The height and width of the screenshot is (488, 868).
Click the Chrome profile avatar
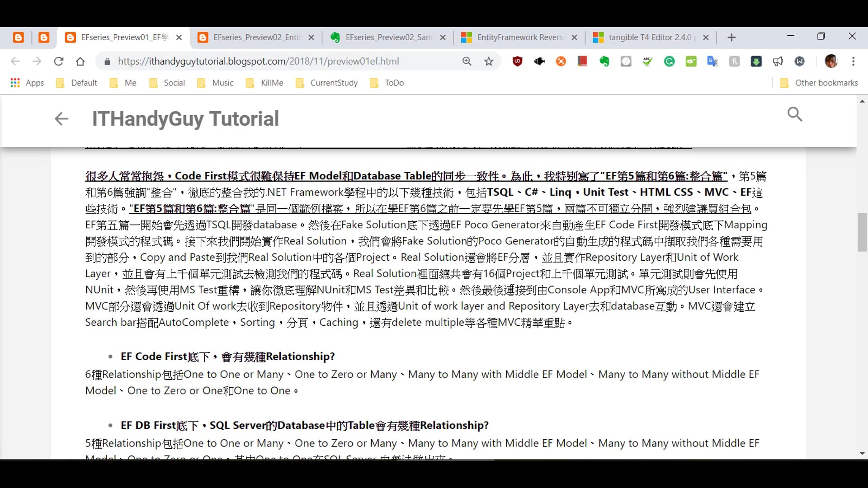coord(832,61)
